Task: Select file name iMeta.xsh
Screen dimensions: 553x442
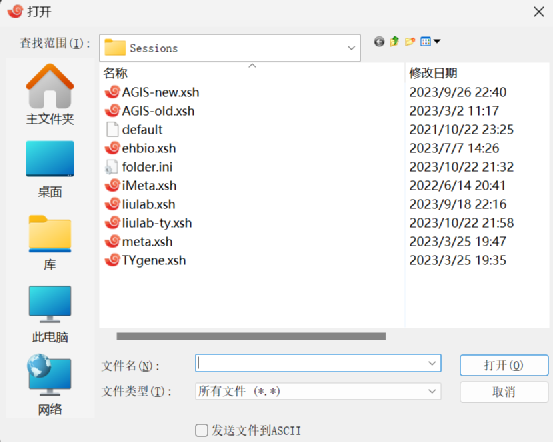Action: click(149, 186)
